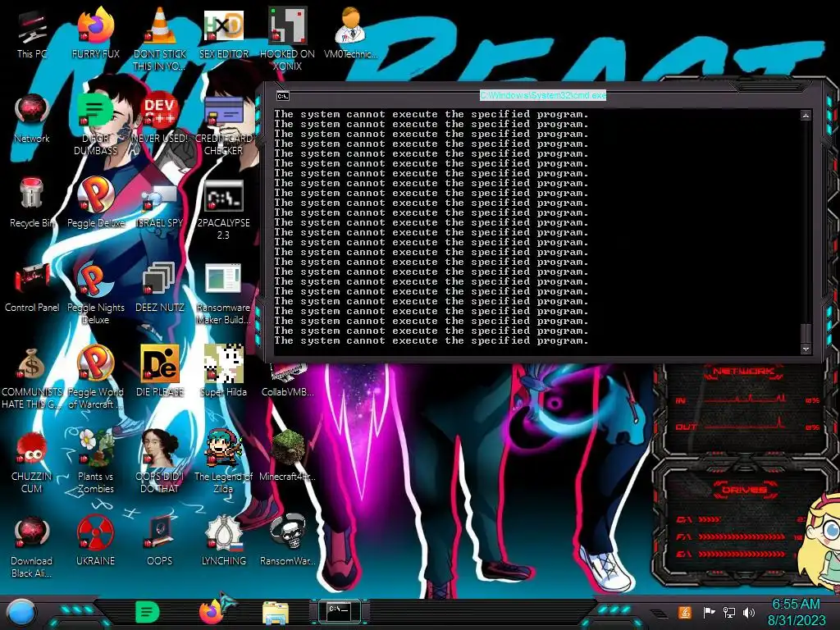840x630 pixels.
Task: Click the NETWORK gadget header
Action: point(743,372)
